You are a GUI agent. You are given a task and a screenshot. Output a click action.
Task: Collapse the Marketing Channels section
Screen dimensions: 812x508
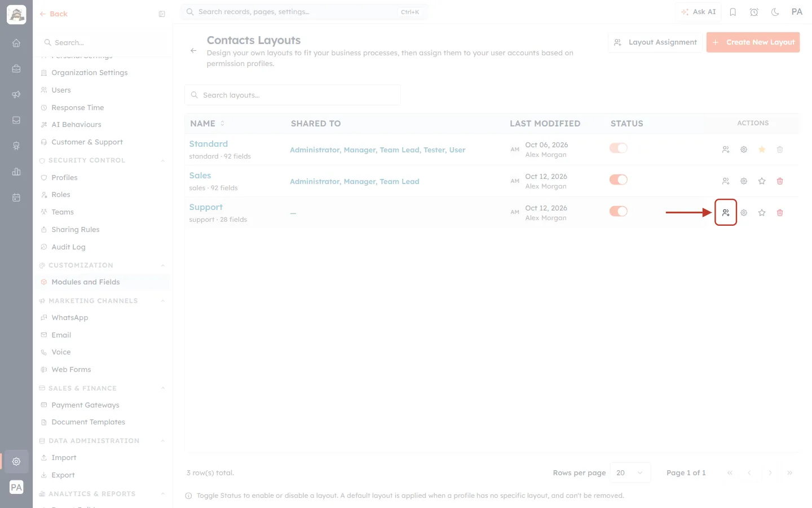point(163,301)
